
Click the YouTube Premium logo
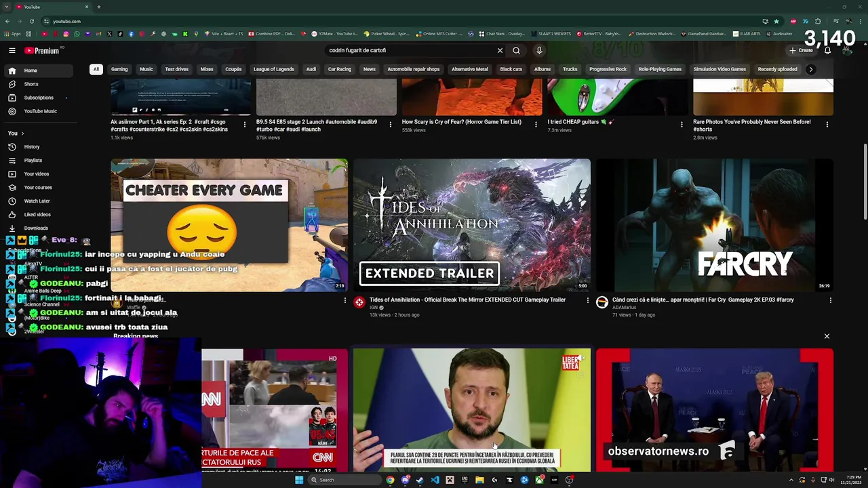coord(42,50)
